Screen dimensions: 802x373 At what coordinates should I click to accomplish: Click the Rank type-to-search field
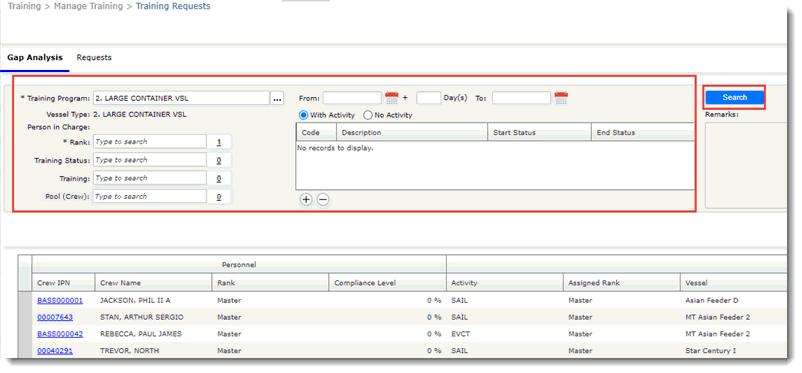point(149,142)
